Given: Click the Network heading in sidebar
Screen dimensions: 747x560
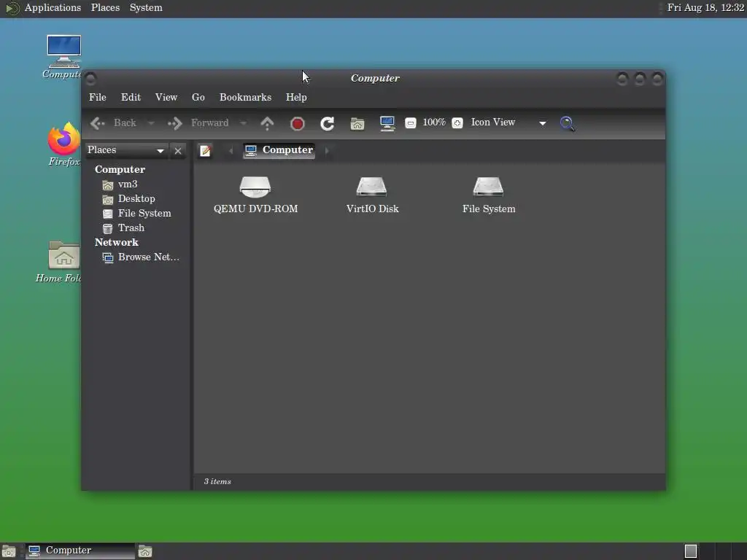Looking at the screenshot, I should pos(116,242).
